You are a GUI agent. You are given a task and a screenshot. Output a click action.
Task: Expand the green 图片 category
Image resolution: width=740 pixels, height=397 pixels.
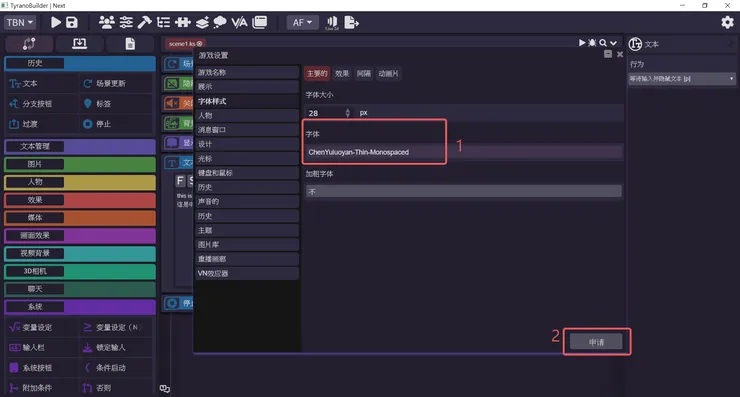[80, 164]
